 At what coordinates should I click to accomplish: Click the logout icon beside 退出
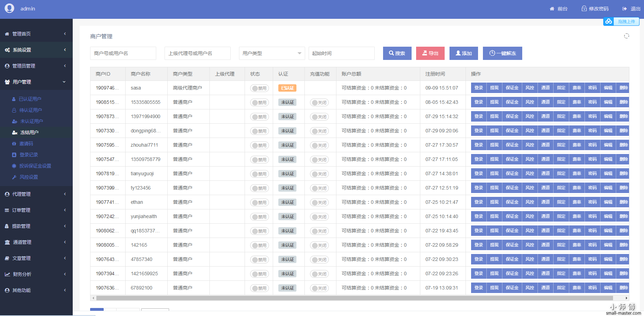625,9
